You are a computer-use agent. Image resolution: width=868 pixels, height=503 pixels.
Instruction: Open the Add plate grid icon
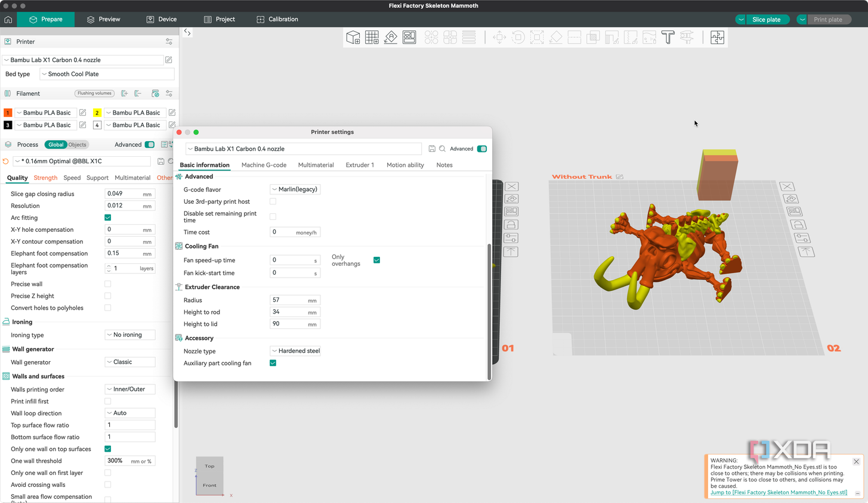[x=372, y=38]
